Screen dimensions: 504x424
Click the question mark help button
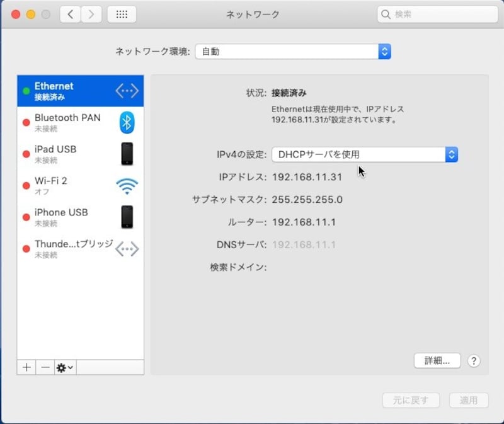point(474,360)
